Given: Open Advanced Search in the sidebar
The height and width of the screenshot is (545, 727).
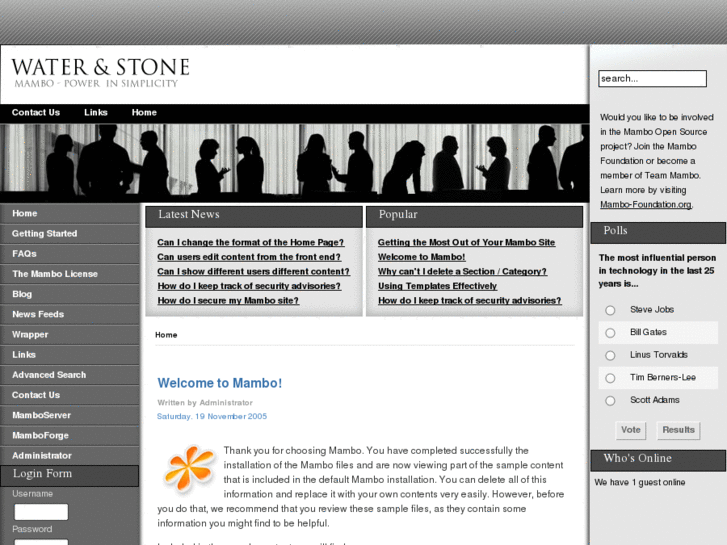Looking at the screenshot, I should 70,375.
